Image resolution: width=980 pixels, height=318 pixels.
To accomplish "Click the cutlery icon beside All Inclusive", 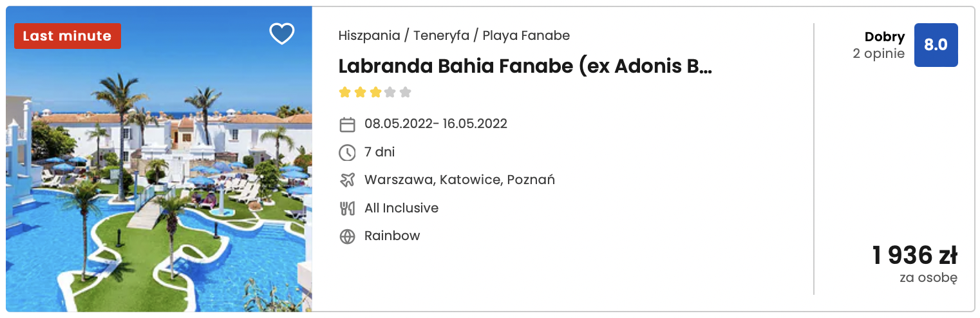I will coord(347,209).
